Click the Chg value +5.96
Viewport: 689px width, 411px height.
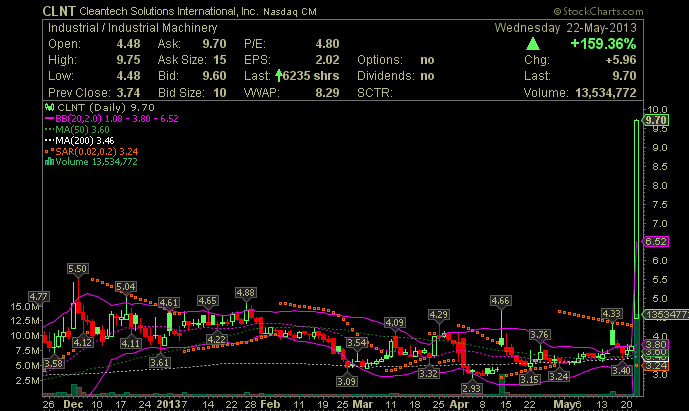point(621,60)
